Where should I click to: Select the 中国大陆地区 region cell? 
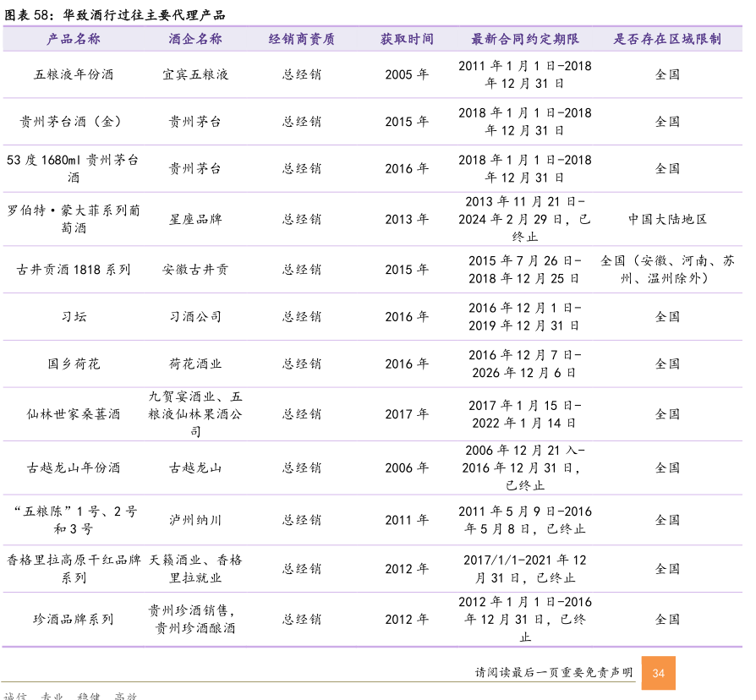(667, 219)
